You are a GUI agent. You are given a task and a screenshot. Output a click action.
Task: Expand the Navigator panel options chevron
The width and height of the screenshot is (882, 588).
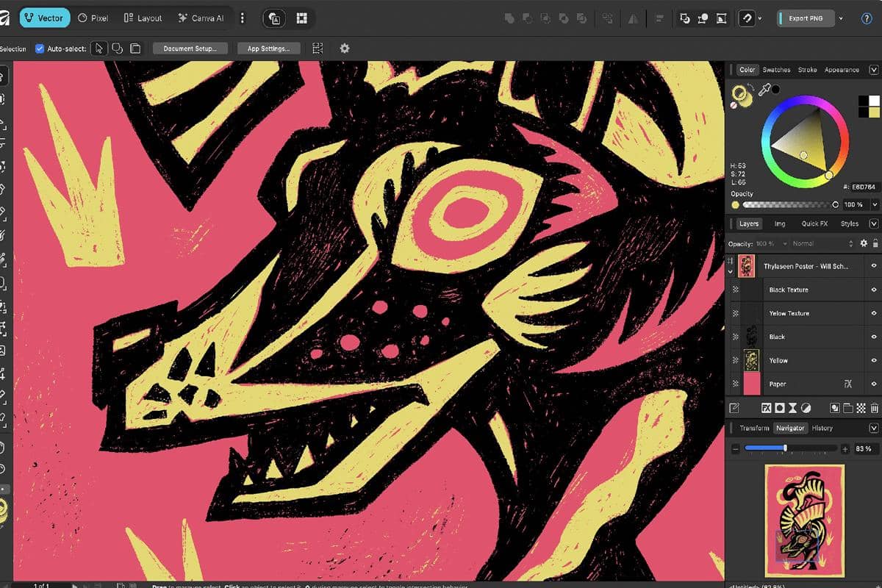[874, 428]
